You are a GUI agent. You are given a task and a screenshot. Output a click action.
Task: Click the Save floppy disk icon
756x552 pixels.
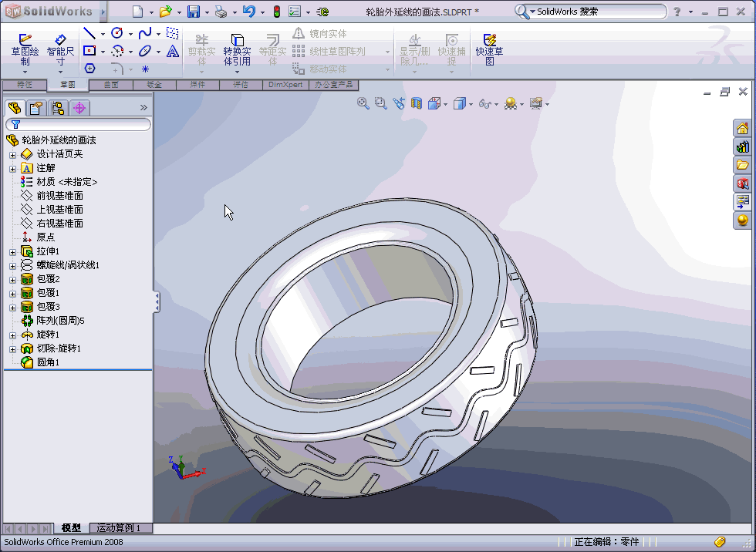tap(194, 12)
